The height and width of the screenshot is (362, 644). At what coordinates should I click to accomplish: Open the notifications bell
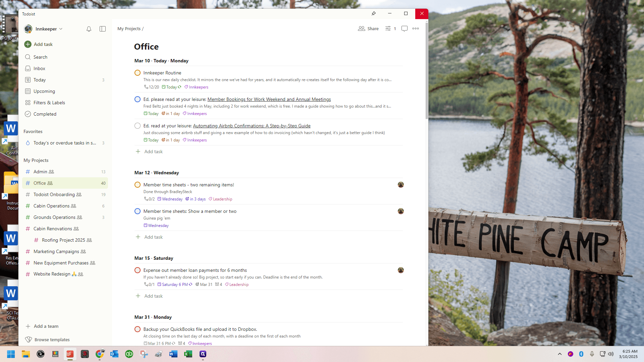[89, 29]
